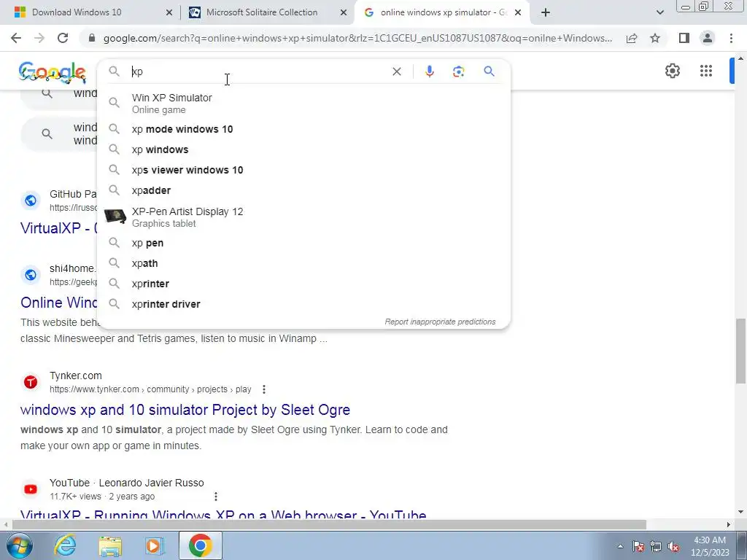Close the Microsoft Solitaire Collection tab
Image resolution: width=747 pixels, height=560 pixels.
pyautogui.click(x=343, y=12)
